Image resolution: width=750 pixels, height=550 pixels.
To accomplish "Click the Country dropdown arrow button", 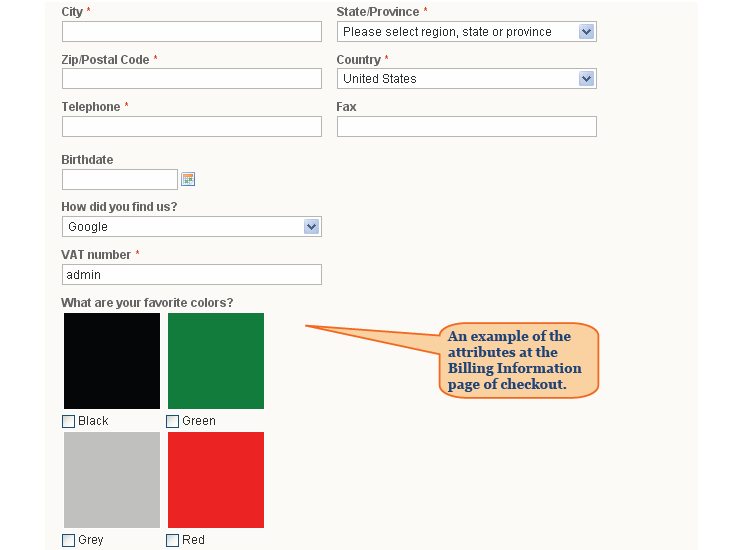I will coord(586,79).
